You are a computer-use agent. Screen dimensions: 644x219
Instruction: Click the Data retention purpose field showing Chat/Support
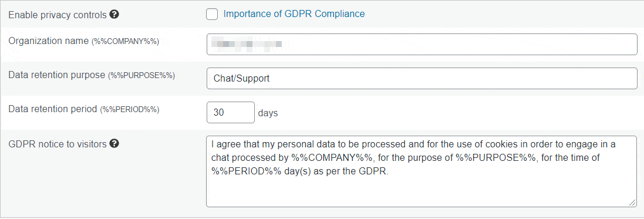pyautogui.click(x=422, y=79)
